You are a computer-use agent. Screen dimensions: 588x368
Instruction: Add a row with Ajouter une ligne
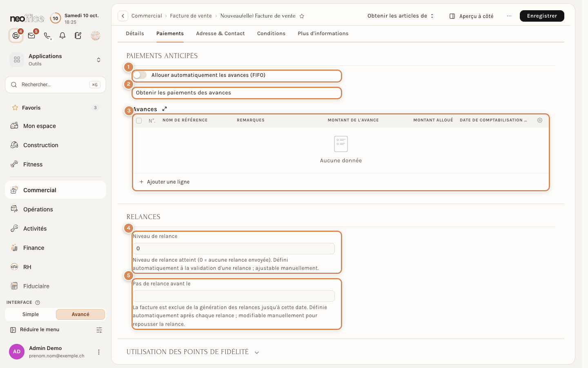pyautogui.click(x=165, y=182)
